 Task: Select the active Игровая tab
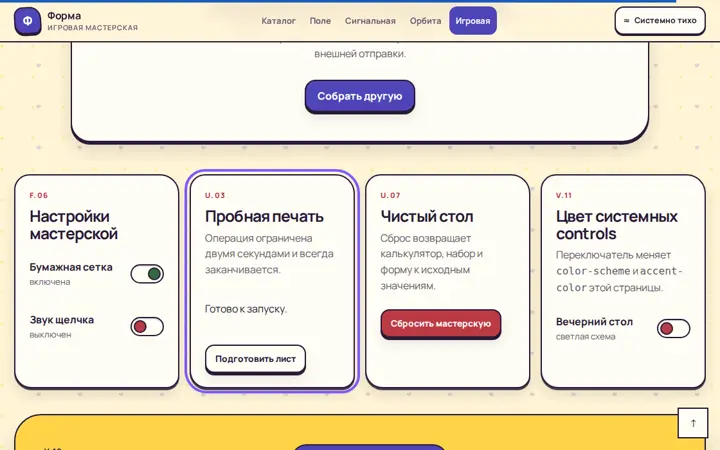click(472, 21)
